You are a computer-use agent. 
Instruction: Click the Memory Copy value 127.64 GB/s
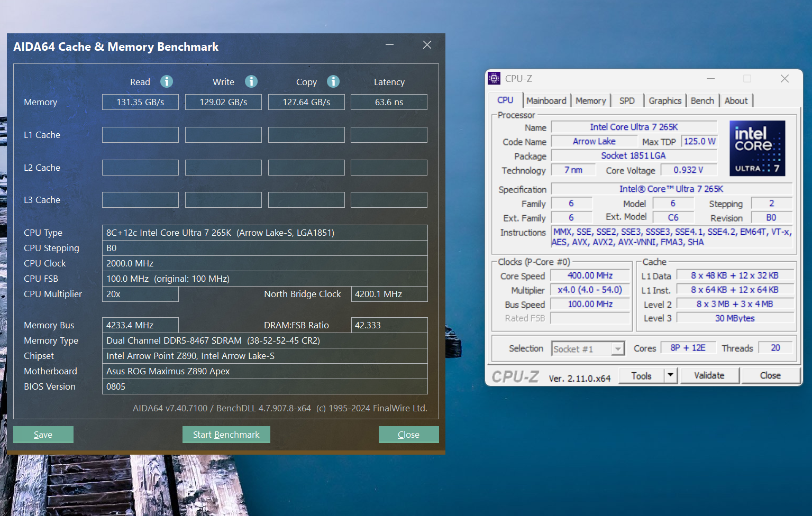pos(306,102)
